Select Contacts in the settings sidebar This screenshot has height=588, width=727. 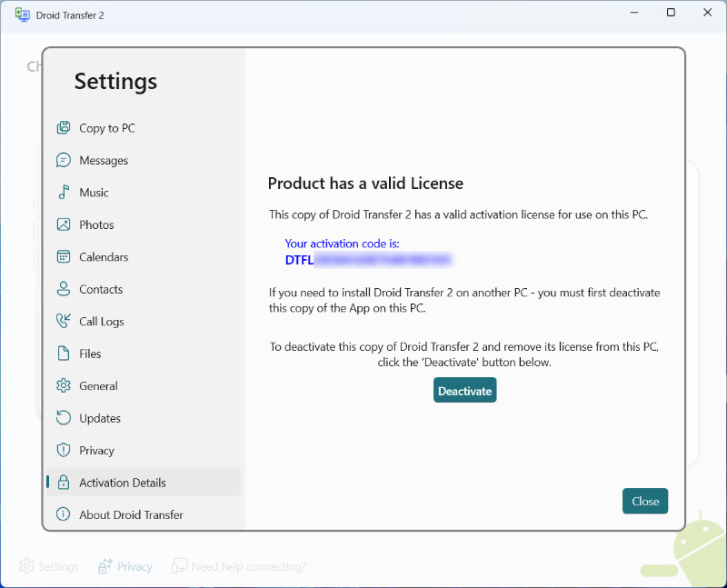coord(144,289)
